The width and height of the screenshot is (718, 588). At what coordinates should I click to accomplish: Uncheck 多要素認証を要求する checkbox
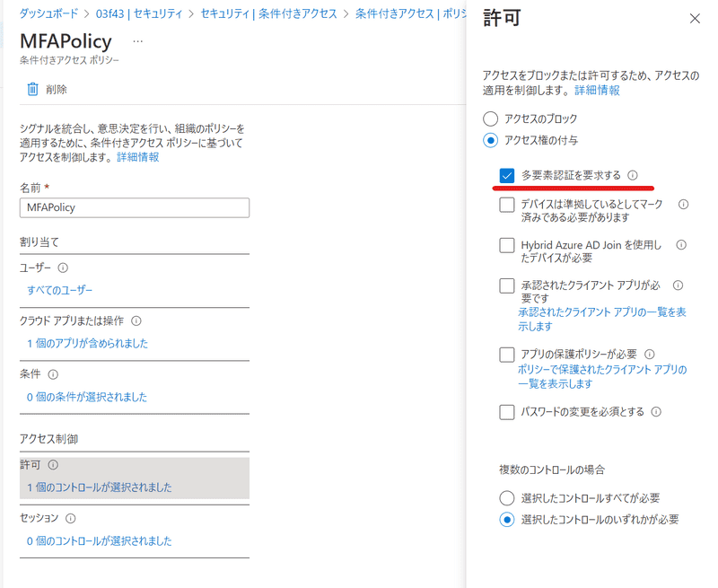click(x=507, y=175)
